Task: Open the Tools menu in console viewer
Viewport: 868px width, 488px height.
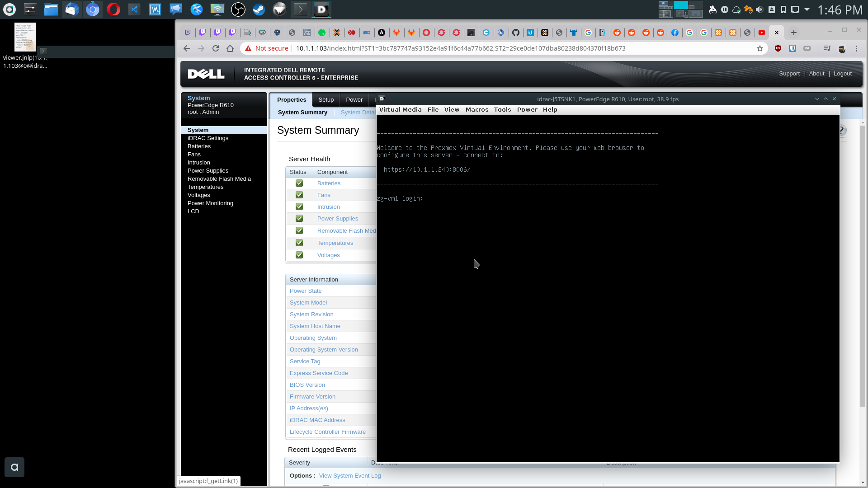Action: pyautogui.click(x=502, y=110)
